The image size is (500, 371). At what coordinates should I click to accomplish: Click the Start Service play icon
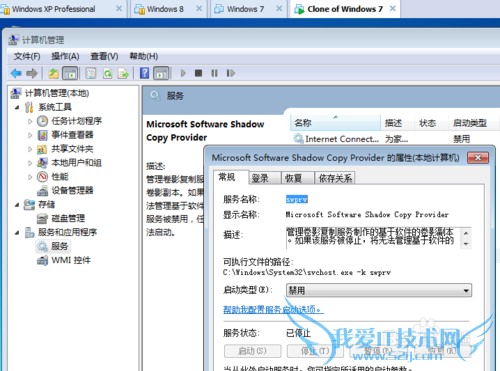[183, 73]
